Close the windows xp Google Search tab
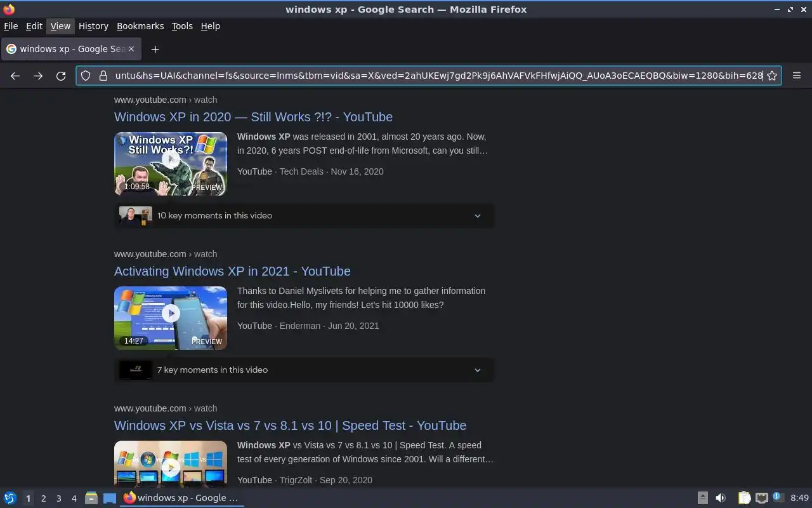Screen dimensions: 812x508 (x=131, y=49)
